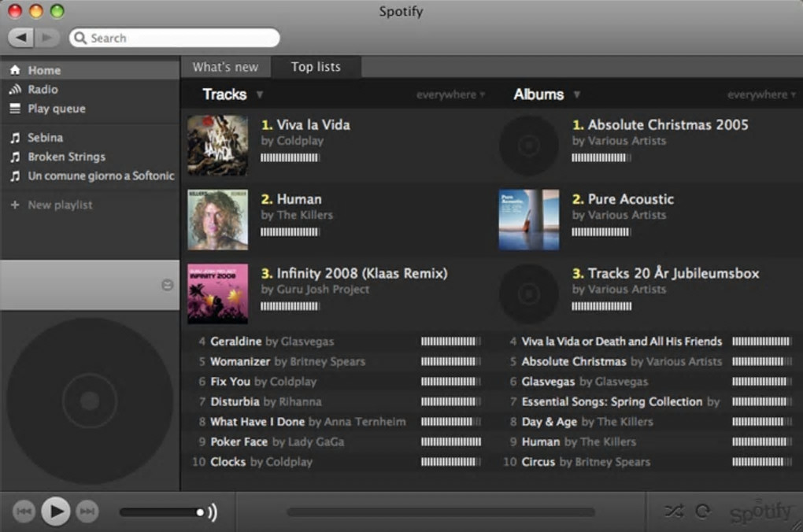This screenshot has height=532, width=803.
Task: Skip to the next track
Action: pyautogui.click(x=87, y=511)
